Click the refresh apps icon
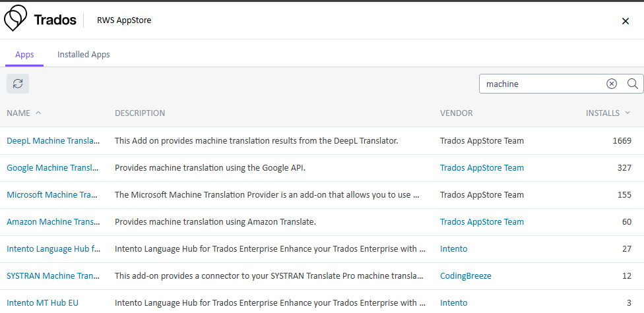This screenshot has height=313, width=644. coord(18,84)
